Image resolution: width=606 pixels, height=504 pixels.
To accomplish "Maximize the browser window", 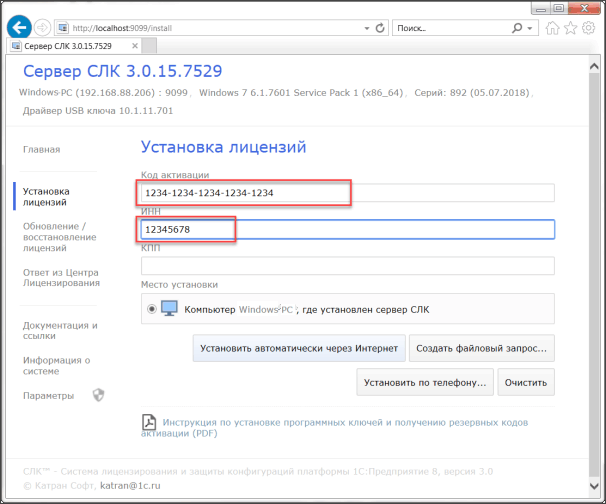I will click(x=558, y=8).
